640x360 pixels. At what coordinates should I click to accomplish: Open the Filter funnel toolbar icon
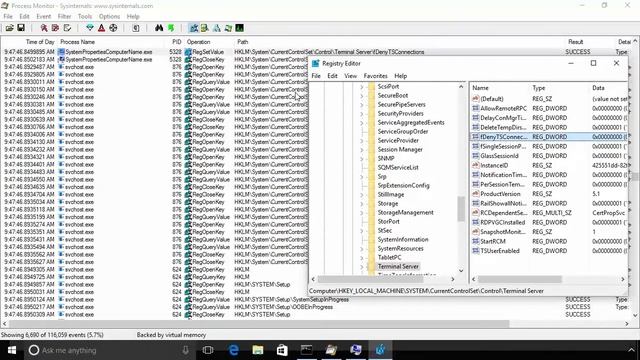90,28
